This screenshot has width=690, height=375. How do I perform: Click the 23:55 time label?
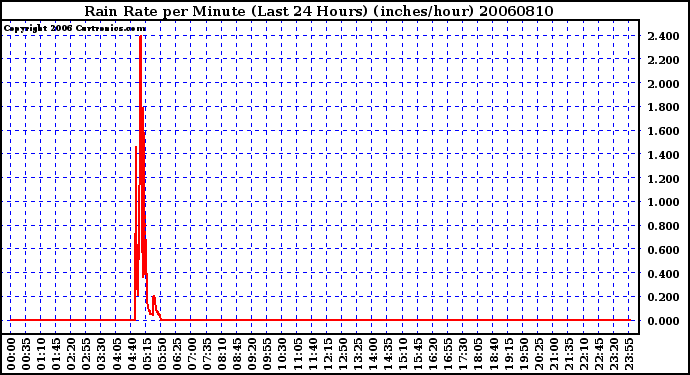point(629,354)
